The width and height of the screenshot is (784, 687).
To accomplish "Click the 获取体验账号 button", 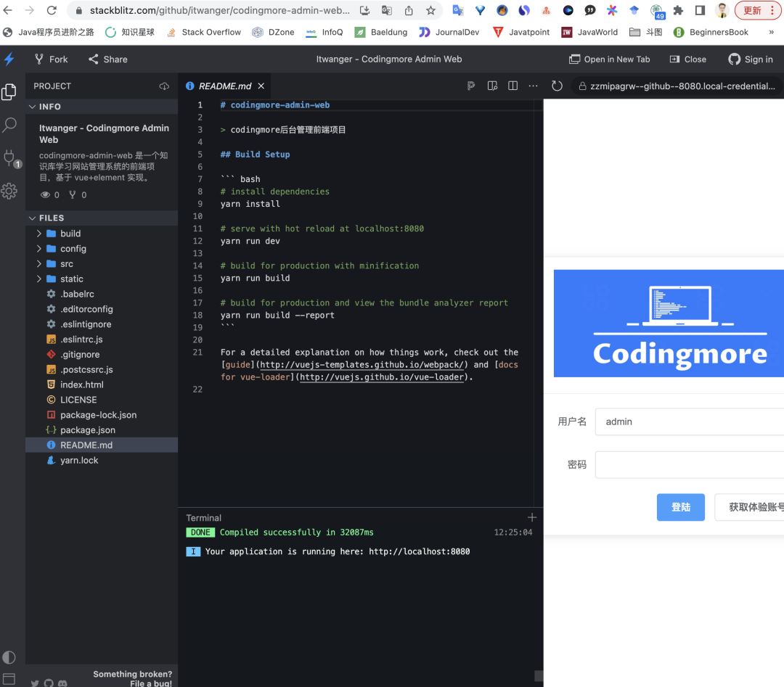I will click(749, 507).
